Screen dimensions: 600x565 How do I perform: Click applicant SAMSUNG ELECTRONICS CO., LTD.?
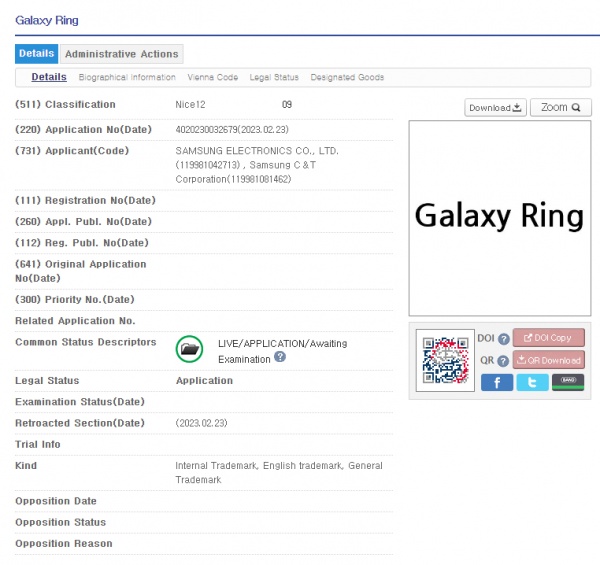257,151
